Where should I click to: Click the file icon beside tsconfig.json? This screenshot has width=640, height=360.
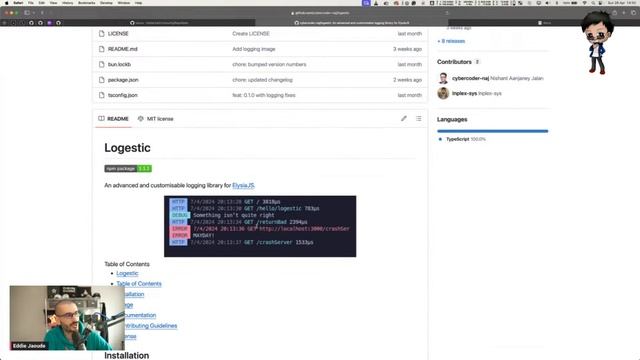102,95
